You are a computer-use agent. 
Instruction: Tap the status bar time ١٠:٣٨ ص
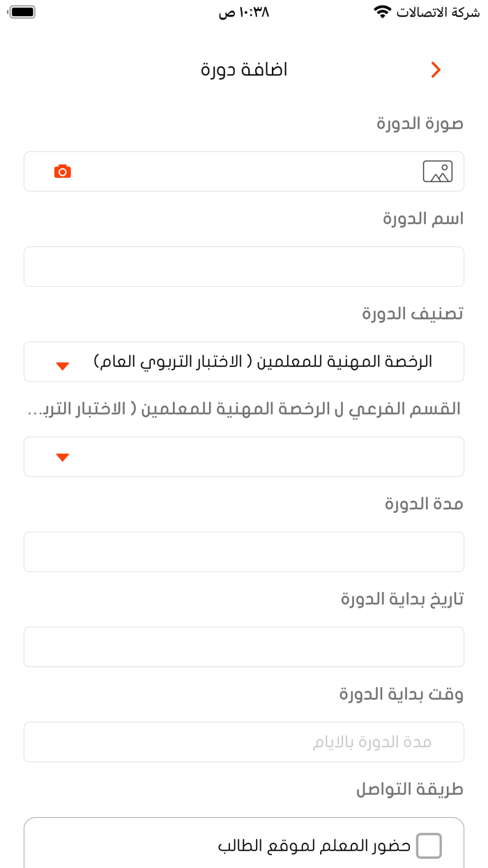click(x=244, y=12)
